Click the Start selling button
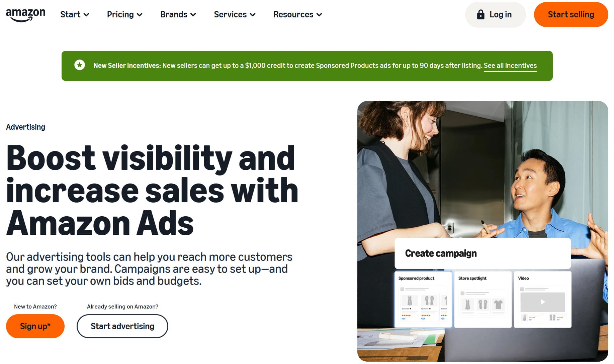Image resolution: width=614 pixels, height=364 pixels. click(571, 14)
